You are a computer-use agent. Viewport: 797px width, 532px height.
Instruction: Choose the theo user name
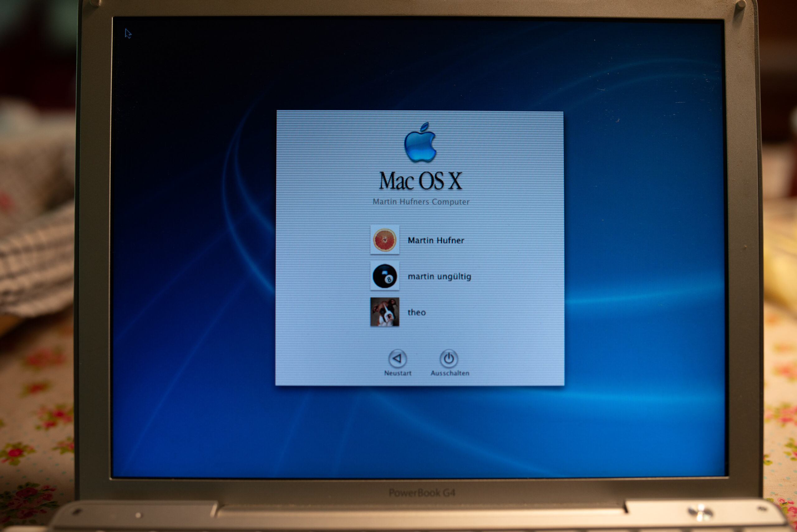pyautogui.click(x=416, y=312)
